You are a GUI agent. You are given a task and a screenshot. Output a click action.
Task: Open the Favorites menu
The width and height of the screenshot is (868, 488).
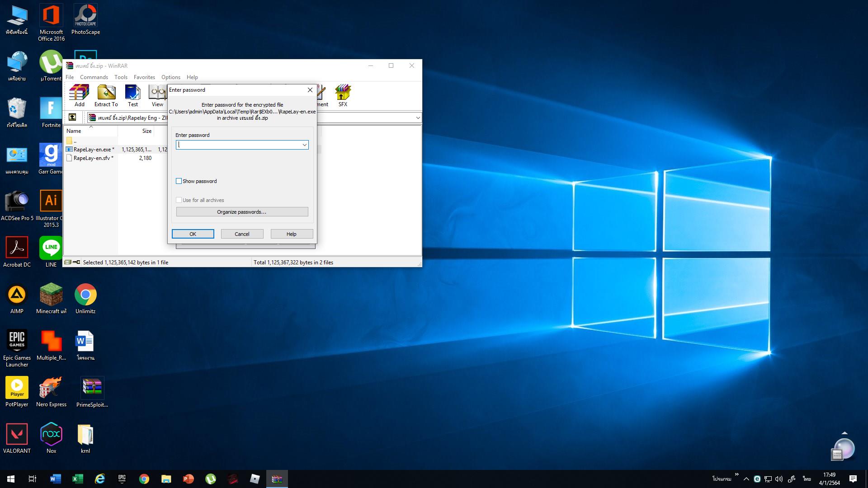[144, 77]
